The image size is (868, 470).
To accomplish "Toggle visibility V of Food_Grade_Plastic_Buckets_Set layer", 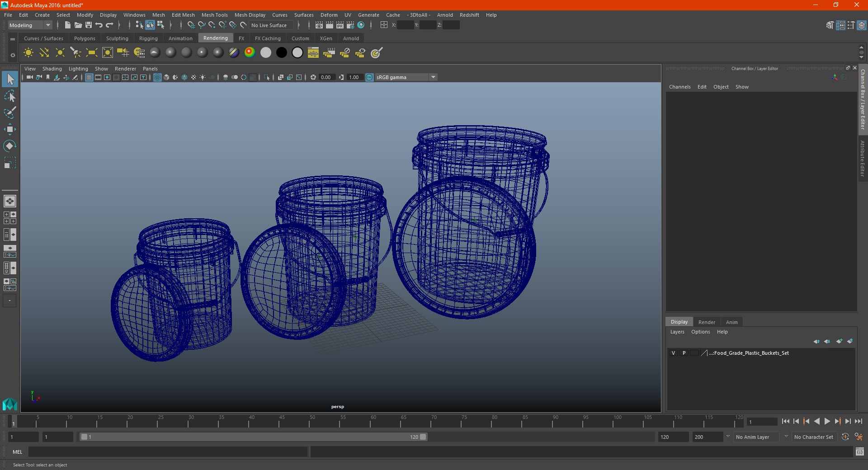I will (x=673, y=353).
